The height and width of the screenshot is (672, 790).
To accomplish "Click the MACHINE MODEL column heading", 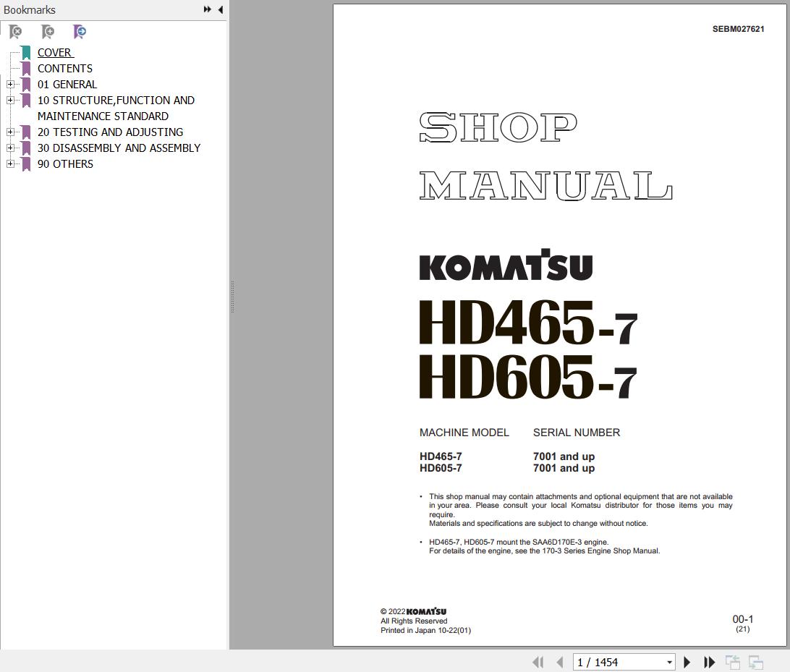I will coord(464,433).
